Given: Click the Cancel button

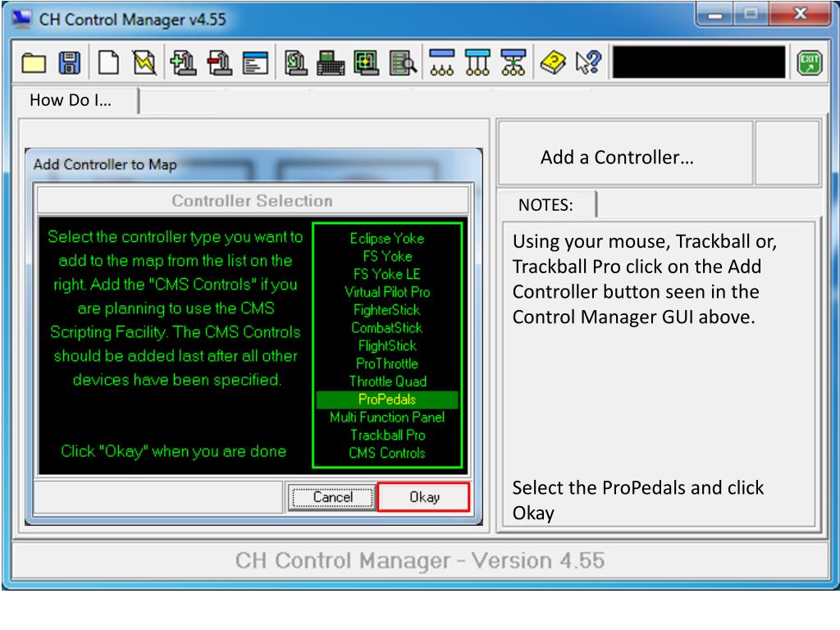Looking at the screenshot, I should (333, 497).
